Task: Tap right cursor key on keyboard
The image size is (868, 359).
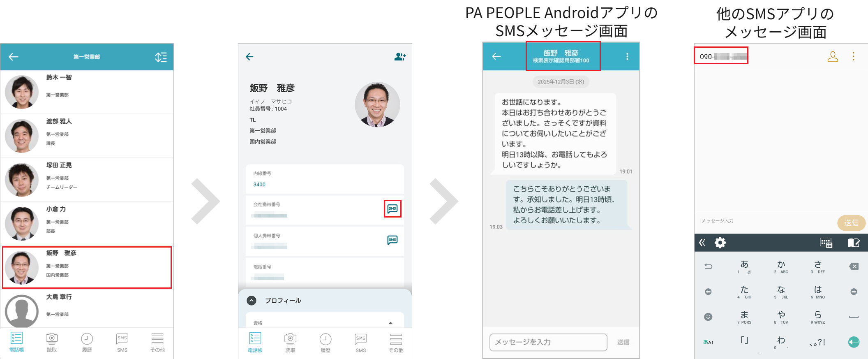Action: pos(854,292)
